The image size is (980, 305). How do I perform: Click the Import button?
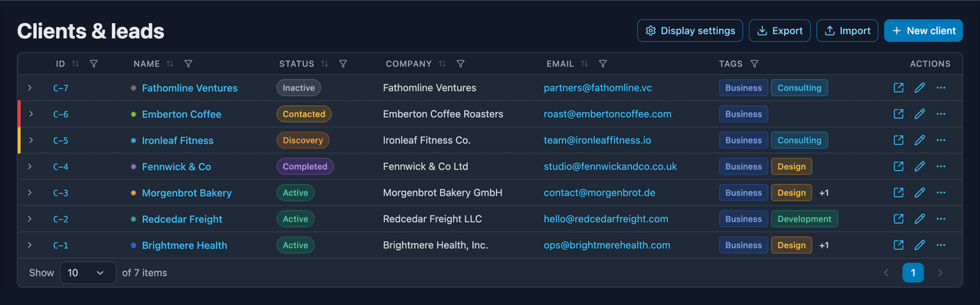point(848,31)
